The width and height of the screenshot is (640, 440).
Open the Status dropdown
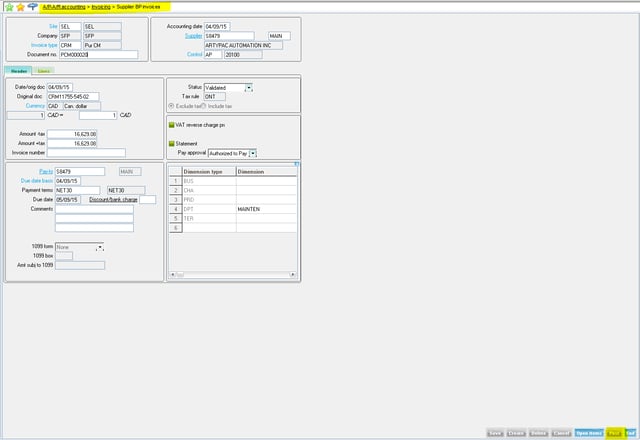click(249, 88)
